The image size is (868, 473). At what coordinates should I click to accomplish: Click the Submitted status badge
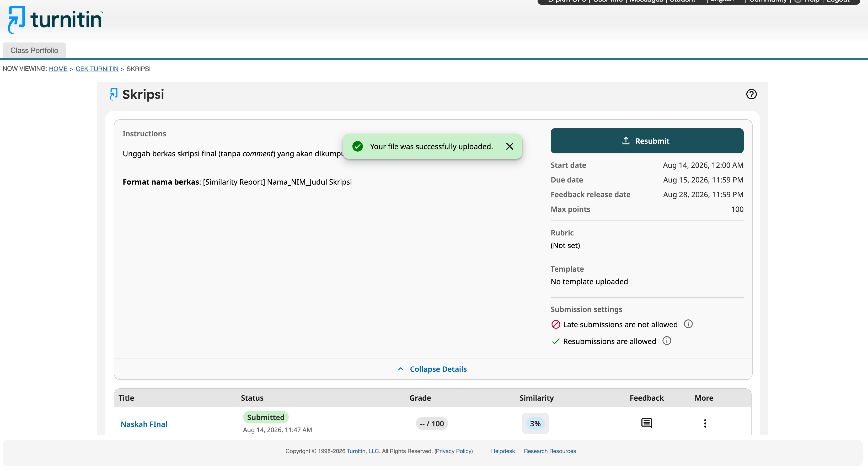(266, 417)
